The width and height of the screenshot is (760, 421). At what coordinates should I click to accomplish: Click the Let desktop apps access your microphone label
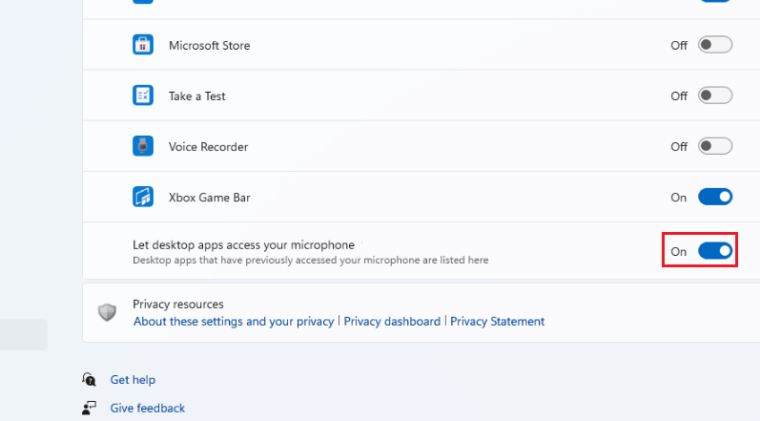243,244
